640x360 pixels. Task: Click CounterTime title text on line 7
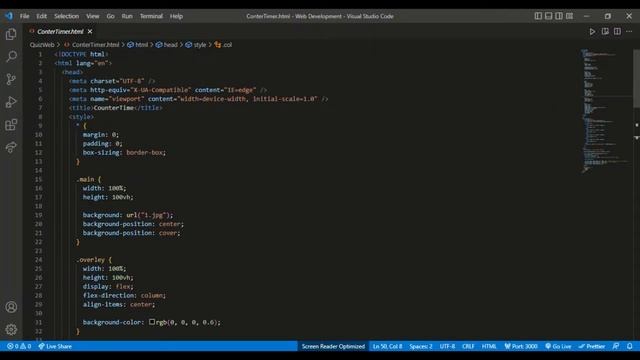pyautogui.click(x=114, y=108)
